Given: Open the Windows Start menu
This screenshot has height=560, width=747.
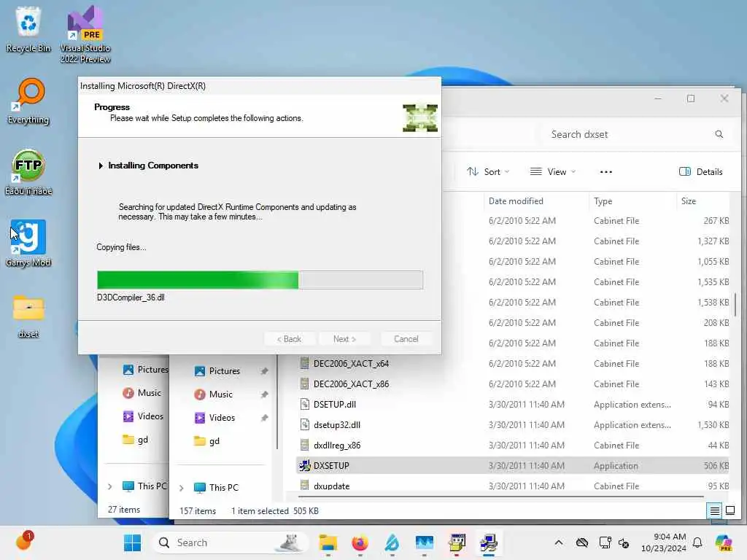Looking at the screenshot, I should (x=133, y=542).
